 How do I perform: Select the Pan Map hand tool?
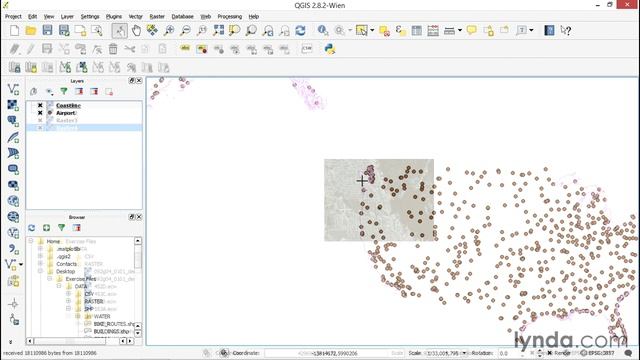pos(136,30)
